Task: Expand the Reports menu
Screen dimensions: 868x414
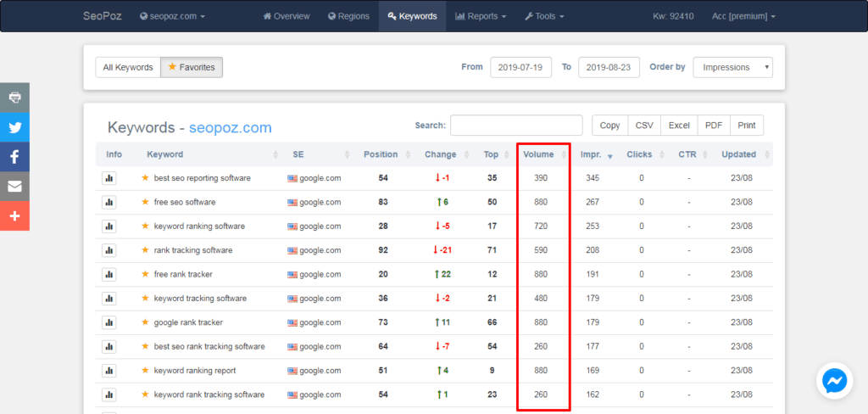Action: click(x=481, y=16)
